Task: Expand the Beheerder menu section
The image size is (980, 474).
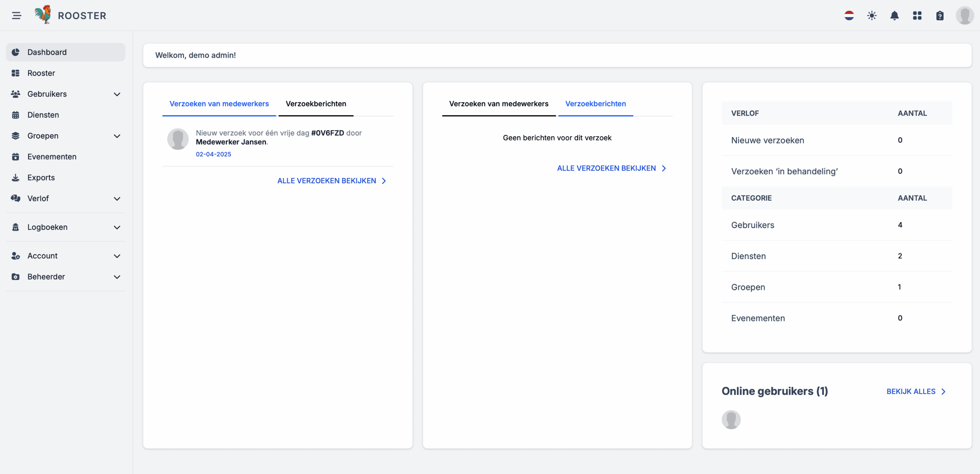Action: 117,277
